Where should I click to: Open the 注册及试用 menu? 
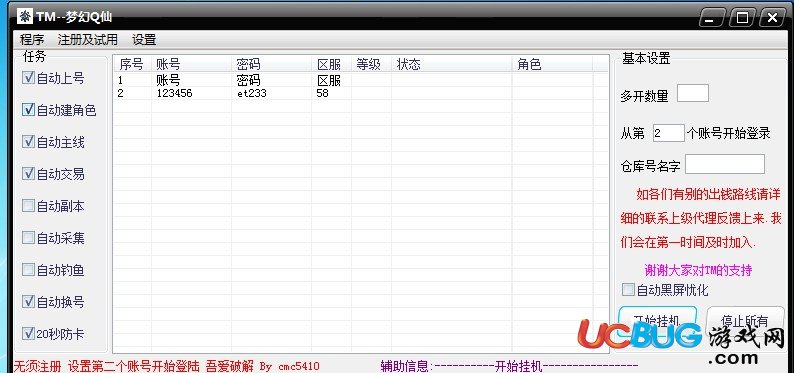point(88,39)
